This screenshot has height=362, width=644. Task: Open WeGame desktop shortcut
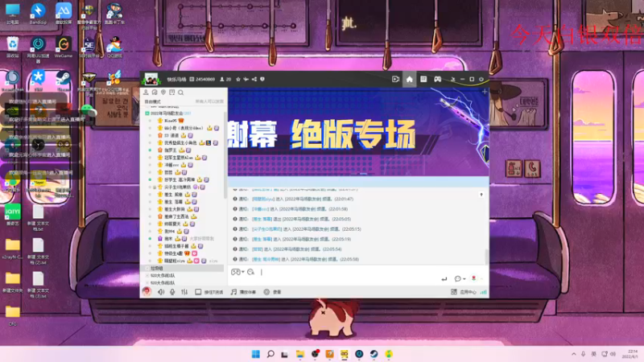click(x=64, y=47)
